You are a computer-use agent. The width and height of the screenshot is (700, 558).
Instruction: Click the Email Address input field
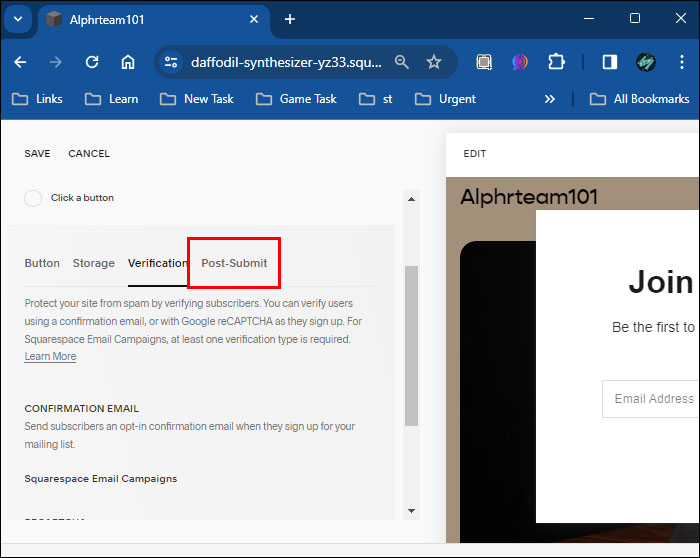pos(650,398)
